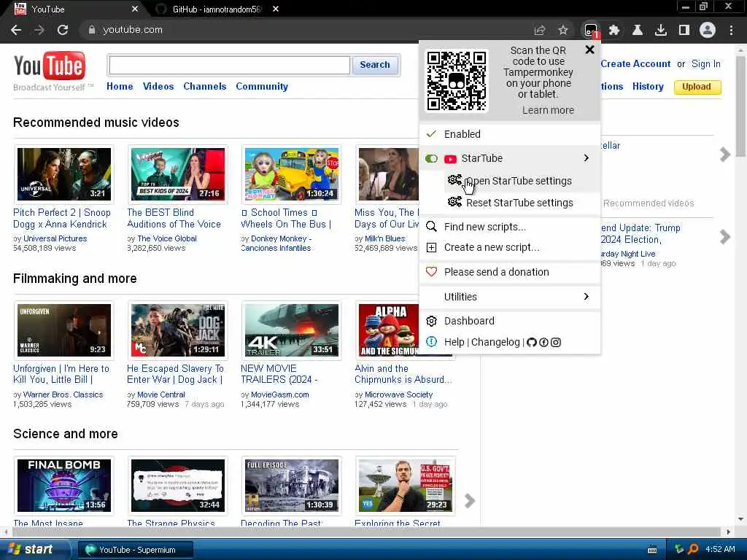Click the on-screen keyboard tray icon

653,550
